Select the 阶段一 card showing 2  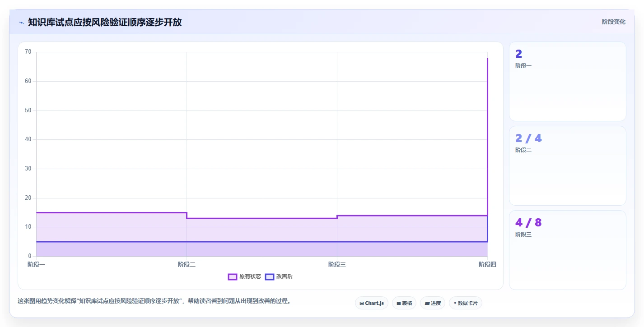[568, 81]
